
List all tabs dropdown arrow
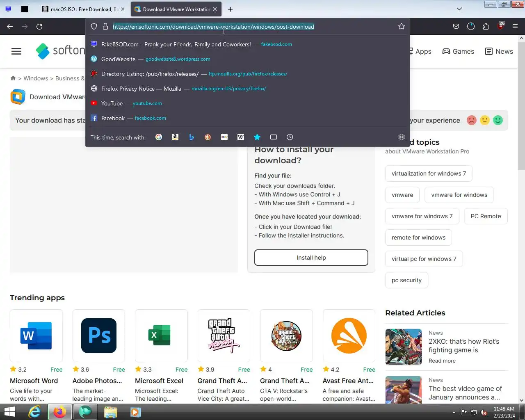[459, 9]
